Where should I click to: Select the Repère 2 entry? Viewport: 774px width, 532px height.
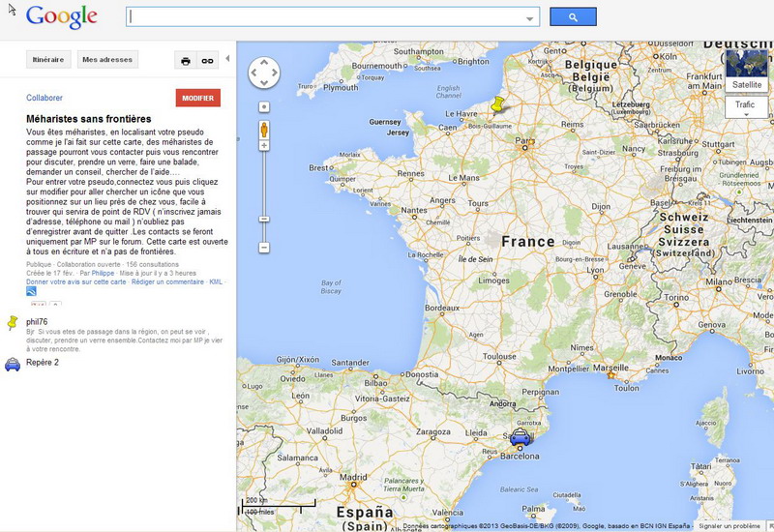click(43, 362)
